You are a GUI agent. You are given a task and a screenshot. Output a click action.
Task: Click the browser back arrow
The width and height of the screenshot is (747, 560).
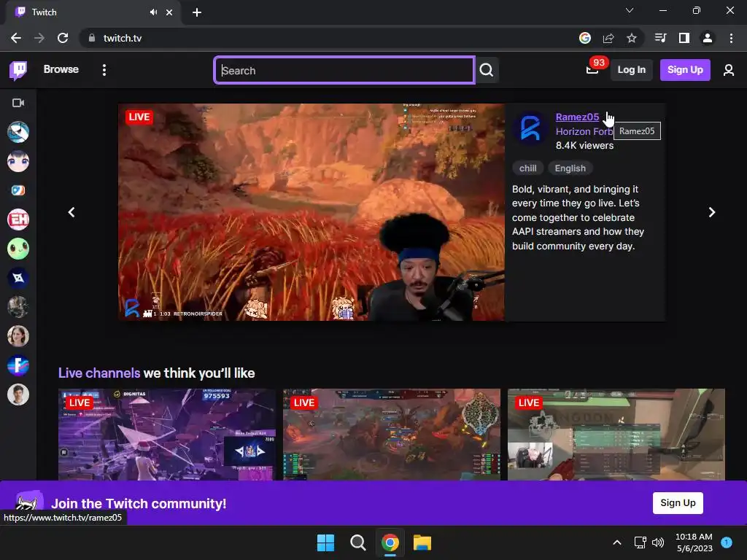tap(16, 38)
